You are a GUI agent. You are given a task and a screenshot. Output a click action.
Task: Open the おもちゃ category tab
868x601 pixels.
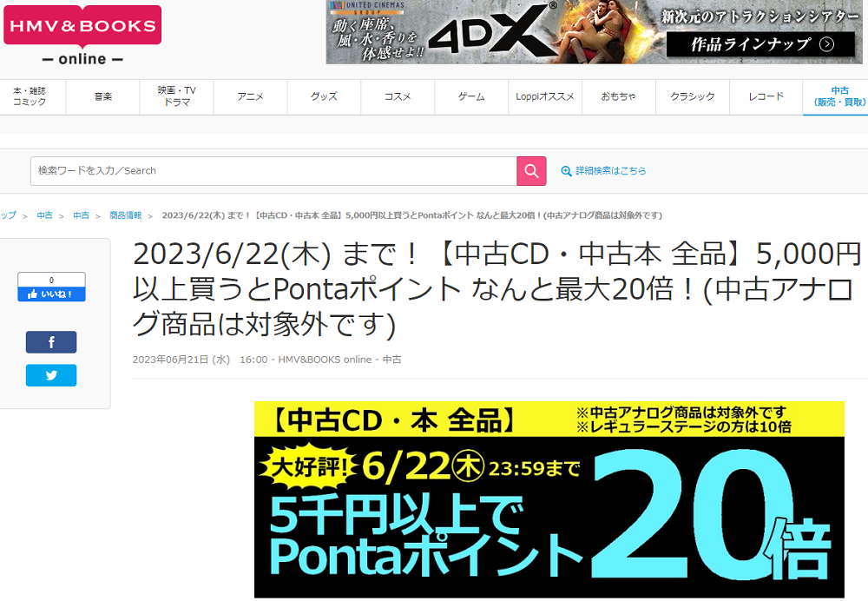point(619,96)
